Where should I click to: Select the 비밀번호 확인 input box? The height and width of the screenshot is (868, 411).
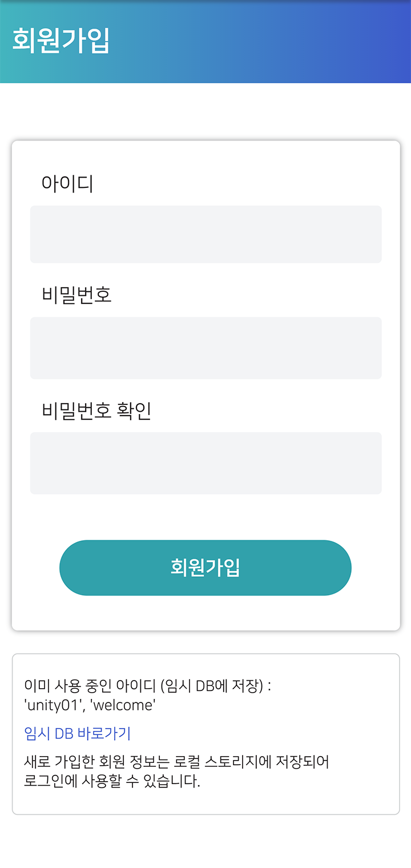click(205, 463)
